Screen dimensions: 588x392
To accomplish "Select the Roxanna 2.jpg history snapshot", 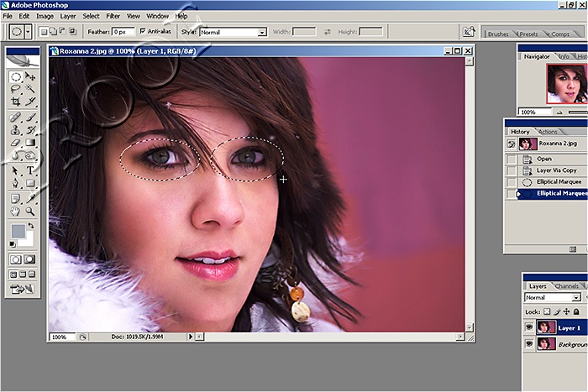I will click(x=546, y=144).
